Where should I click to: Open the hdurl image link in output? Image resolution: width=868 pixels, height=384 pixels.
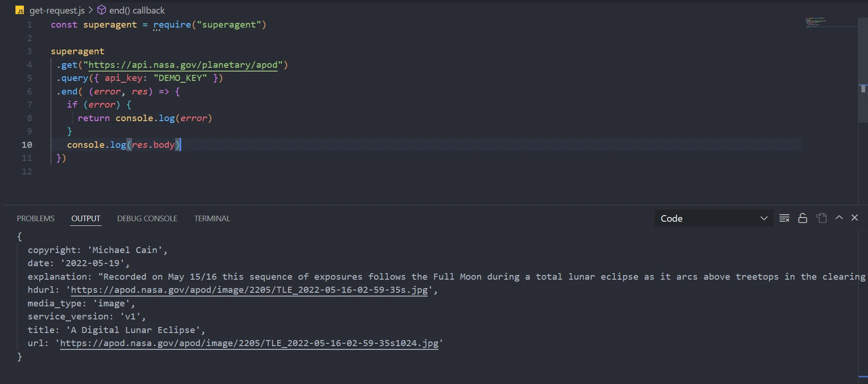(x=249, y=290)
